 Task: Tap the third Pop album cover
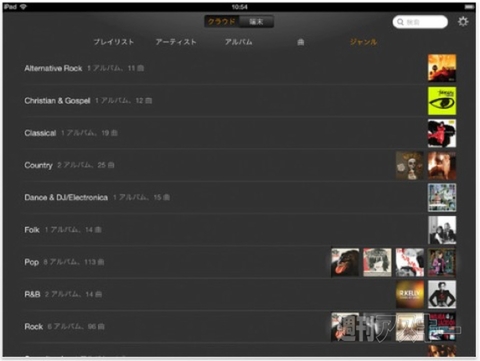coord(410,262)
